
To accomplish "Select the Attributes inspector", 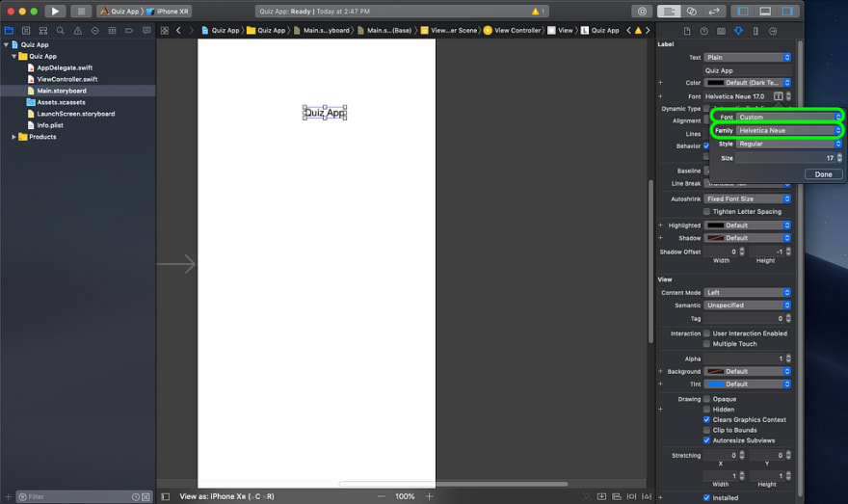I will point(738,31).
